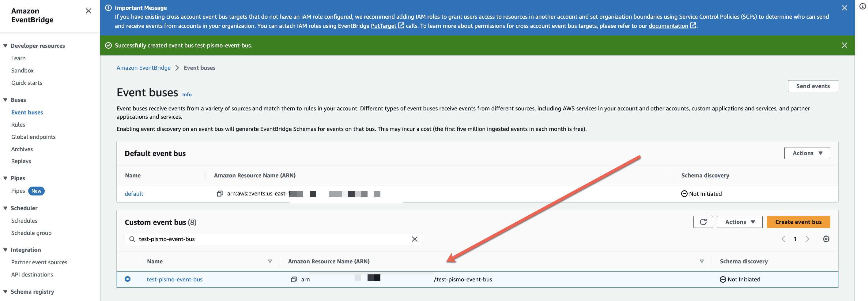This screenshot has height=301, width=868.
Task: Sort custom buses by Name column
Action: tap(270, 261)
